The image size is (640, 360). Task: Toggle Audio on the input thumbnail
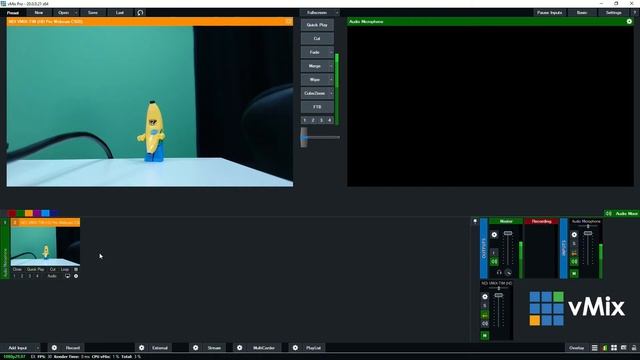point(52,276)
